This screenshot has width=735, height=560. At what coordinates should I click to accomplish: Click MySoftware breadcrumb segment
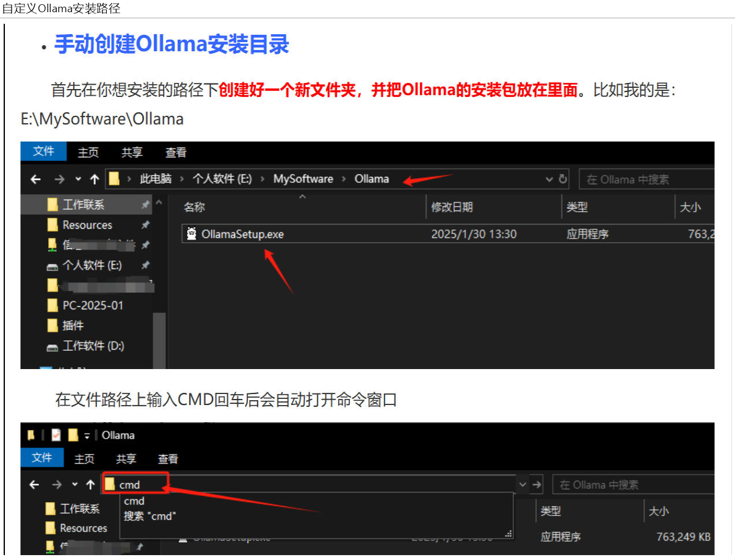pos(303,179)
